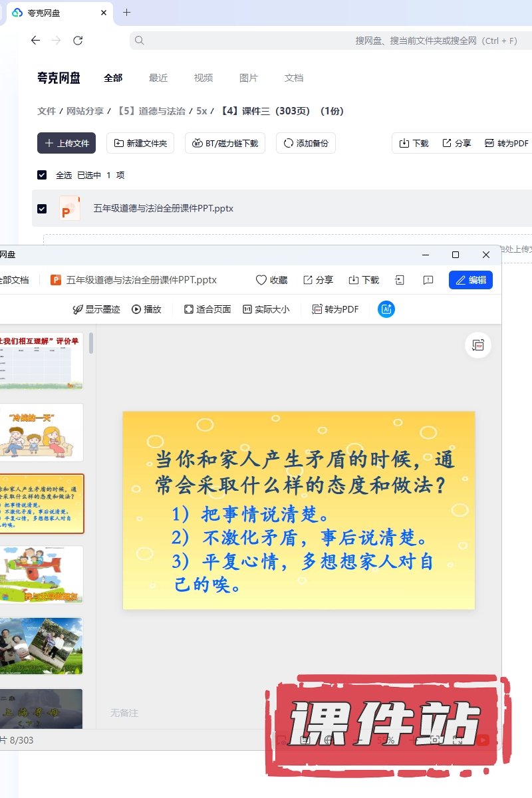Screen dimensions: 532x798
Task: Click the AI assistant icon in viewer toolbar
Action: (386, 309)
